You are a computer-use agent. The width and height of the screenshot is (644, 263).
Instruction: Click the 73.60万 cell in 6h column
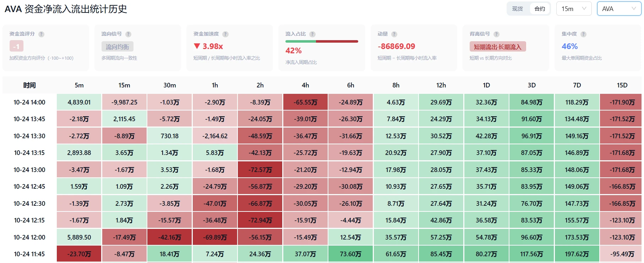[351, 254]
